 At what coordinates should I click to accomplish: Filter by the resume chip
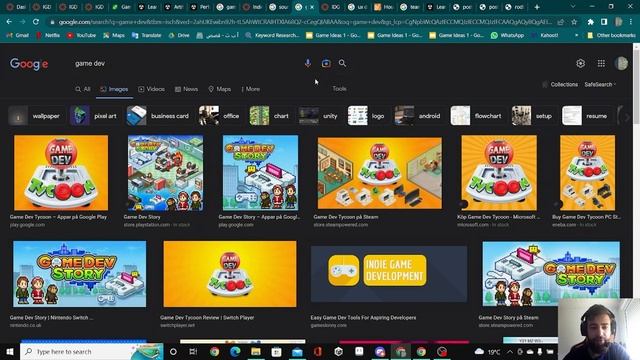pos(587,116)
